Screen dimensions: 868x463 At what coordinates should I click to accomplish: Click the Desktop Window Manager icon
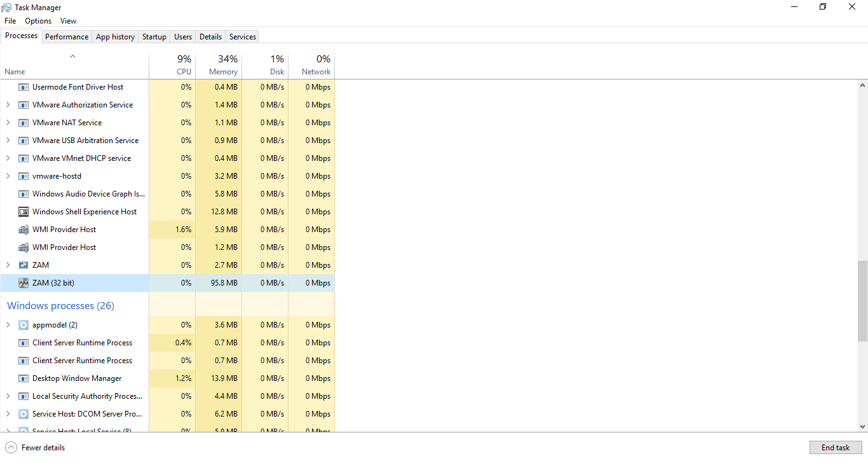click(24, 378)
